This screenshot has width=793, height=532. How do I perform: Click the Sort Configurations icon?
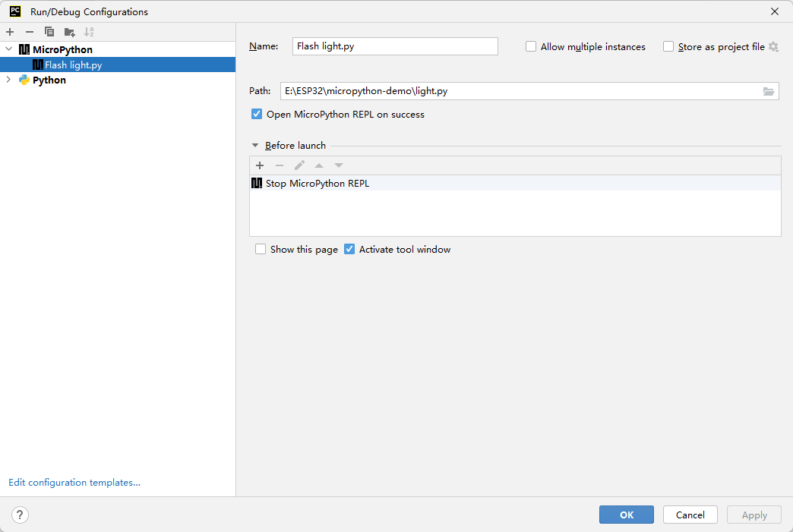(89, 32)
